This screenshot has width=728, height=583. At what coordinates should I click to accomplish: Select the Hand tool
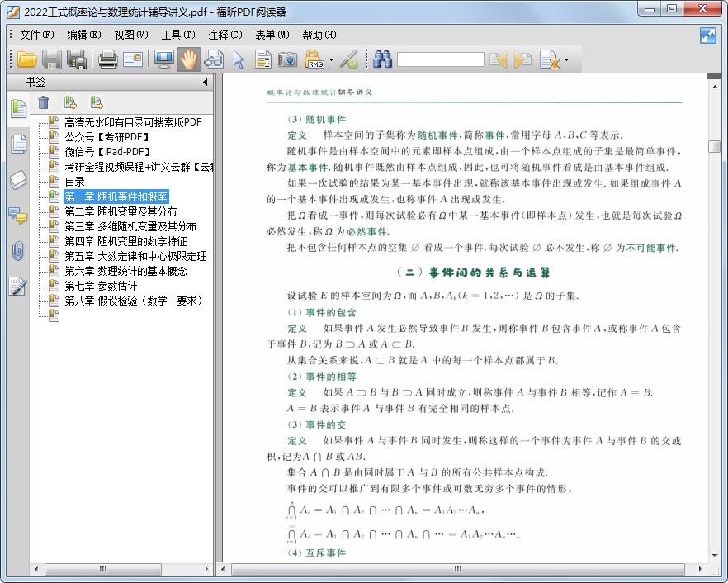pos(188,59)
